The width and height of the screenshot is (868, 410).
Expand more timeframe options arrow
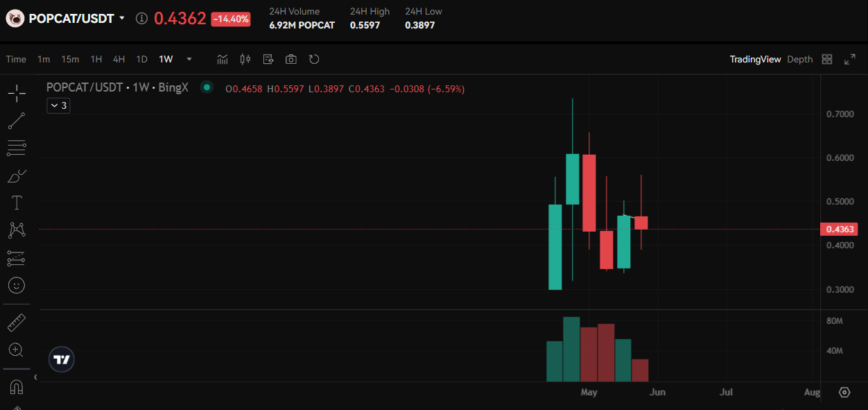[189, 60]
